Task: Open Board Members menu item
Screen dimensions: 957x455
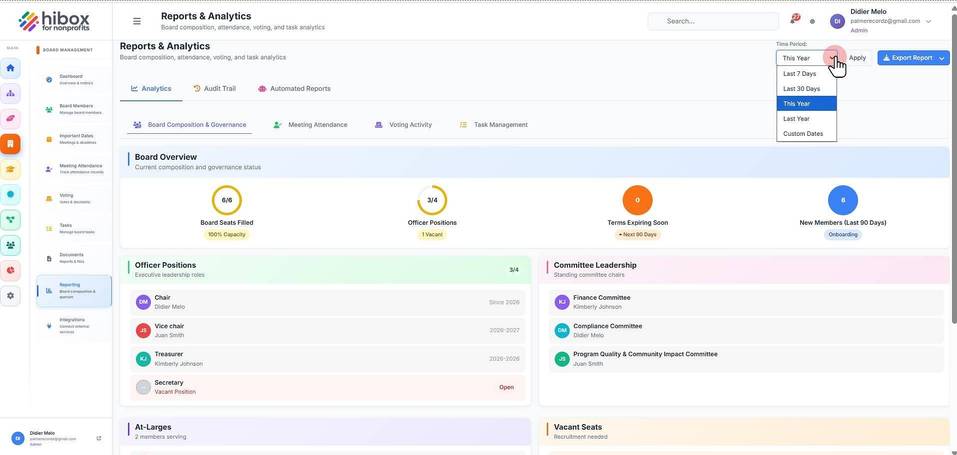Action: pos(73,109)
